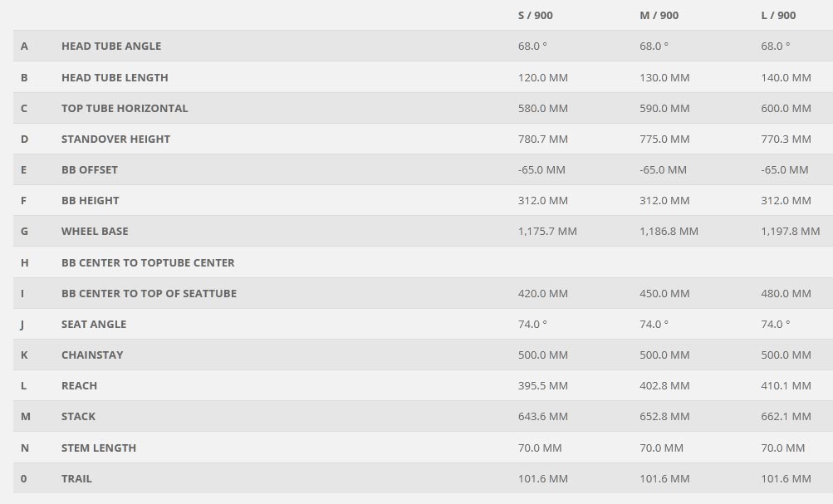Click the 402.8 MM reach value
This screenshot has width=833, height=504.
tap(664, 385)
